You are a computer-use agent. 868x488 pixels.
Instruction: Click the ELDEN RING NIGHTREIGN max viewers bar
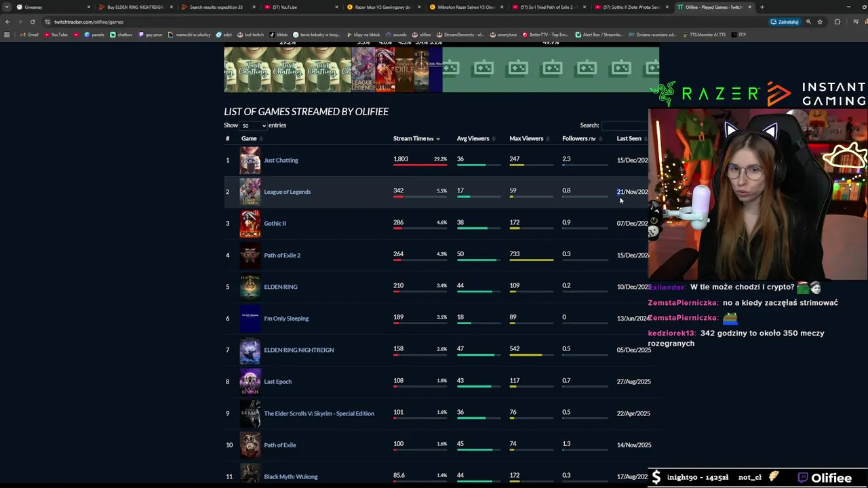(532, 355)
